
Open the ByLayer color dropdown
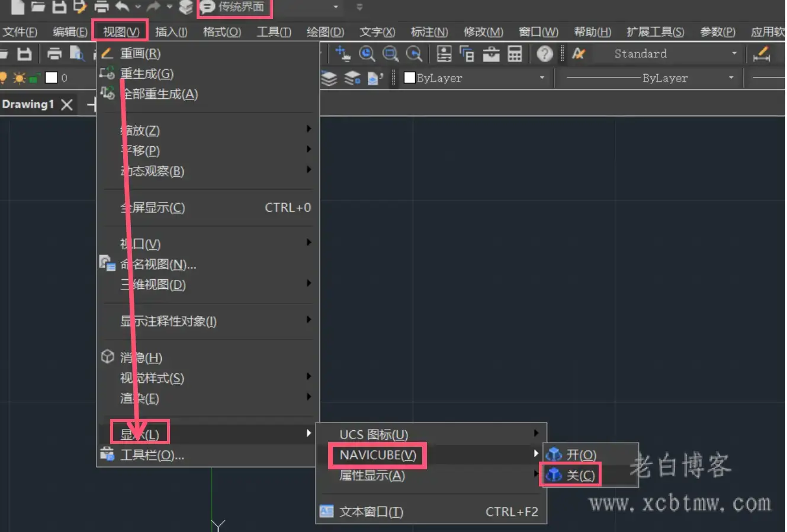541,78
